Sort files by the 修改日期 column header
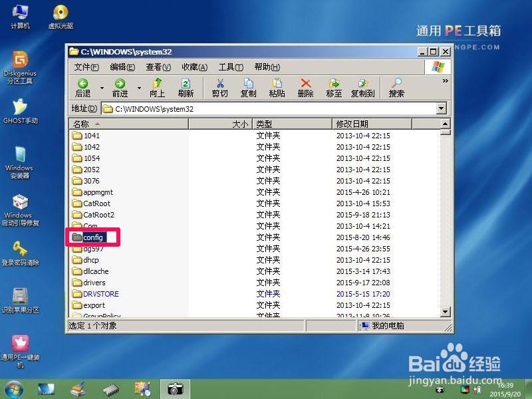The width and height of the screenshot is (532, 399). click(352, 124)
